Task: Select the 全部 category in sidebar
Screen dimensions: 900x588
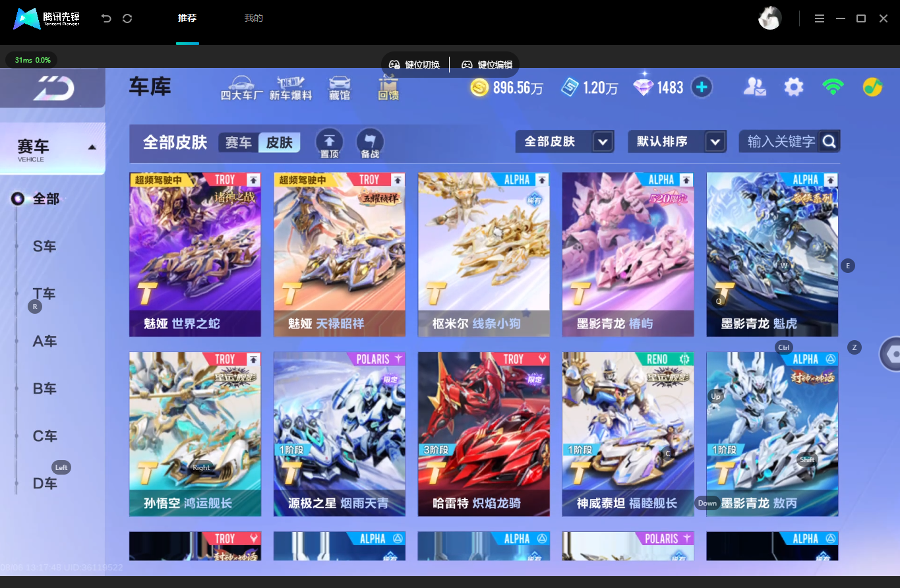Action: 46,199
